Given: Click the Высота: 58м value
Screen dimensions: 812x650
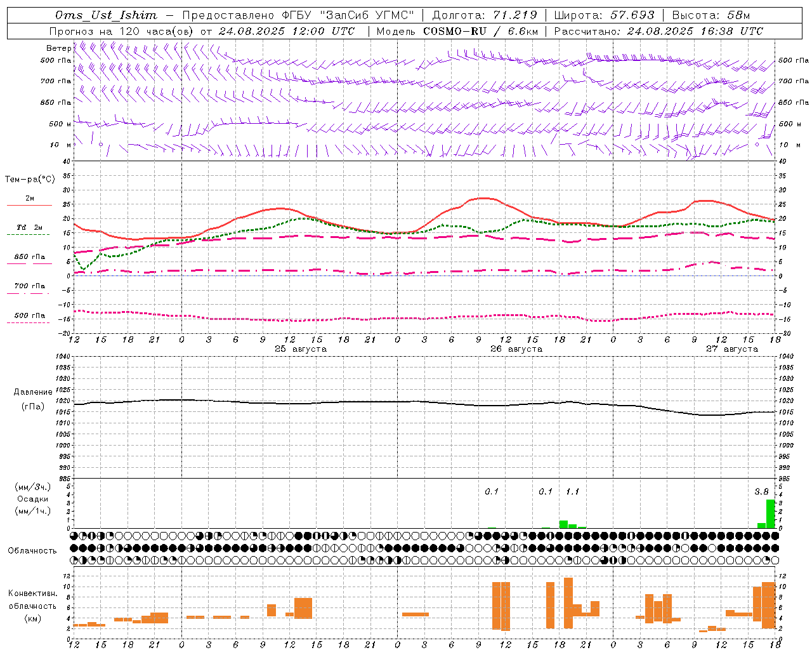Looking at the screenshot, I should tap(710, 15).
